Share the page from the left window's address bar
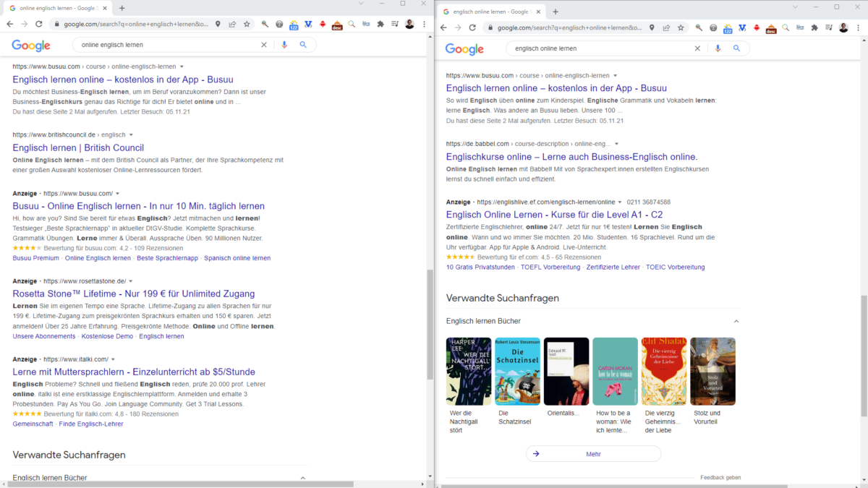 pyautogui.click(x=232, y=24)
